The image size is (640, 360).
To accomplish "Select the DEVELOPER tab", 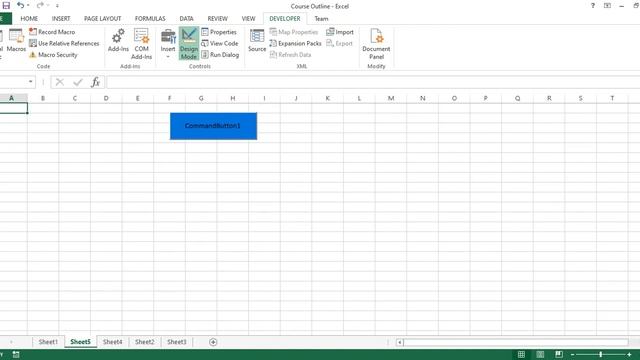I will (285, 19).
